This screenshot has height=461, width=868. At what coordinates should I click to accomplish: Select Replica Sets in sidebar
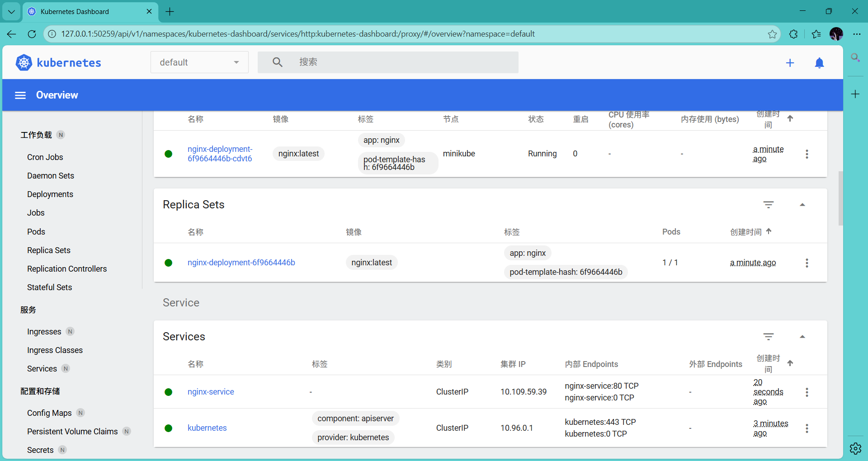pyautogui.click(x=49, y=250)
